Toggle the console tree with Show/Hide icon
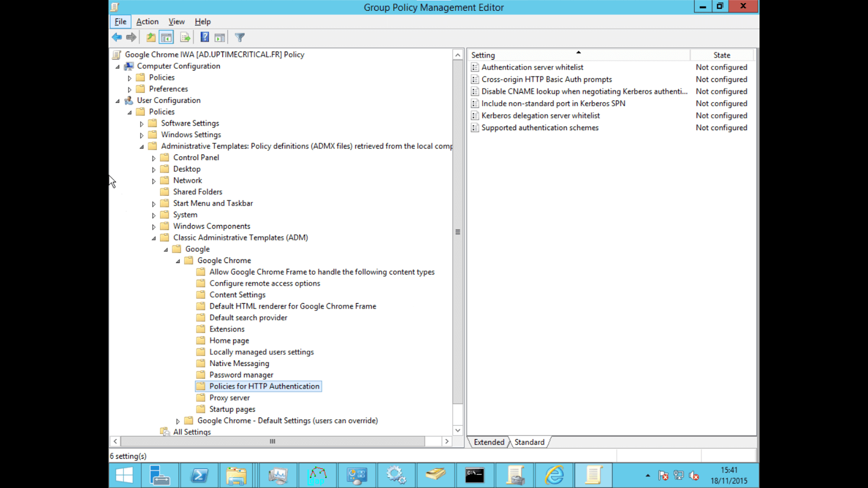 [x=166, y=37]
